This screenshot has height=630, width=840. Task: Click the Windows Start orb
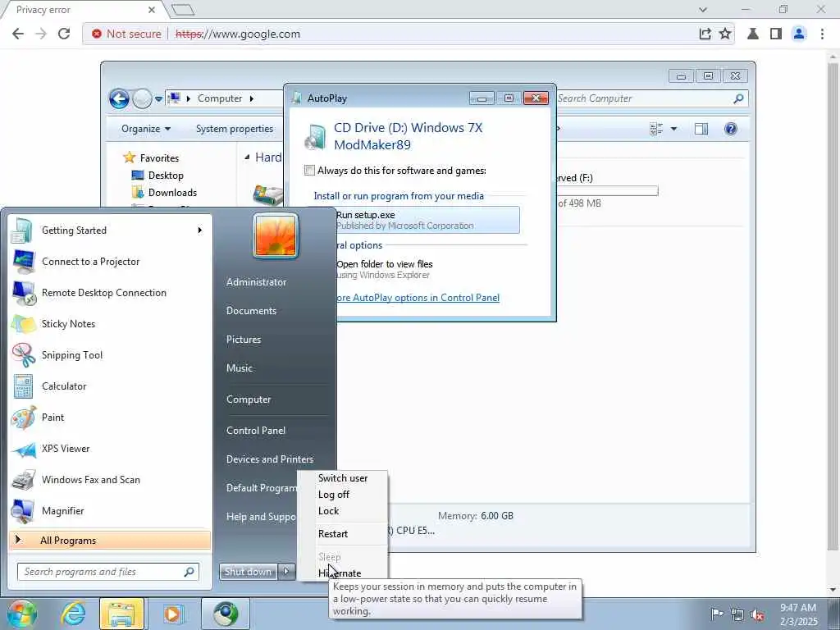[22, 614]
